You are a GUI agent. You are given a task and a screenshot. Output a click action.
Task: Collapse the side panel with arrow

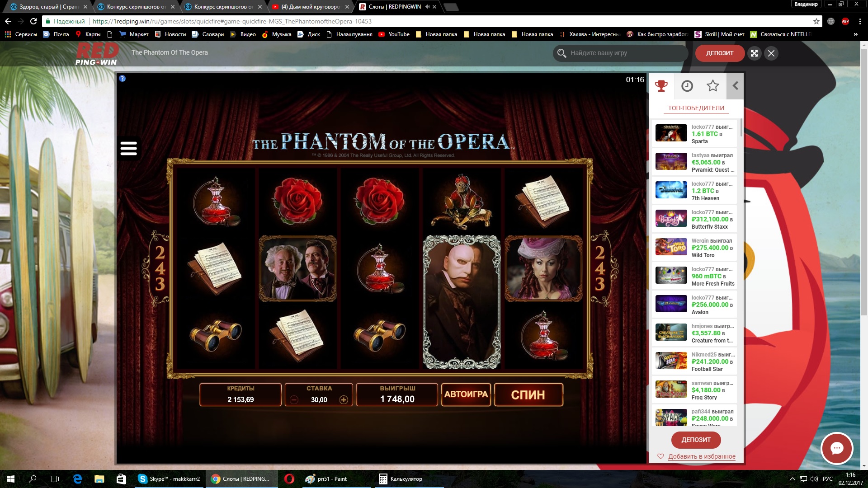[x=735, y=86]
